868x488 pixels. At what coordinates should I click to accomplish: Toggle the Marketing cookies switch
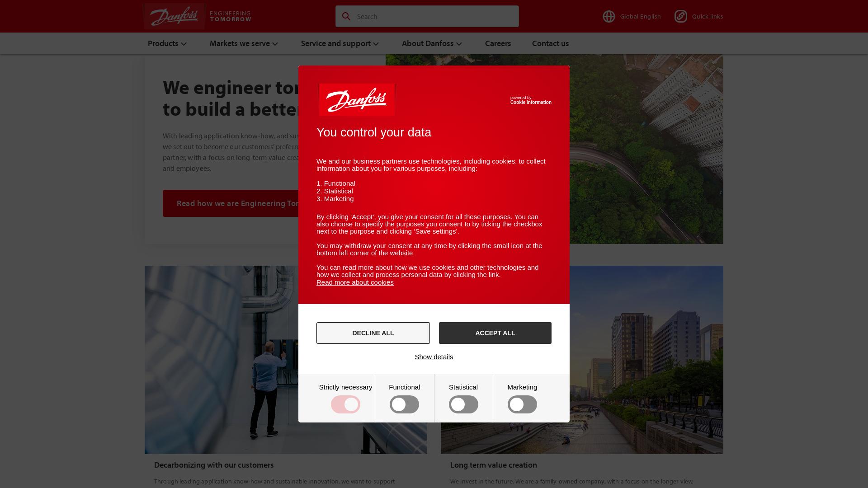(x=522, y=404)
